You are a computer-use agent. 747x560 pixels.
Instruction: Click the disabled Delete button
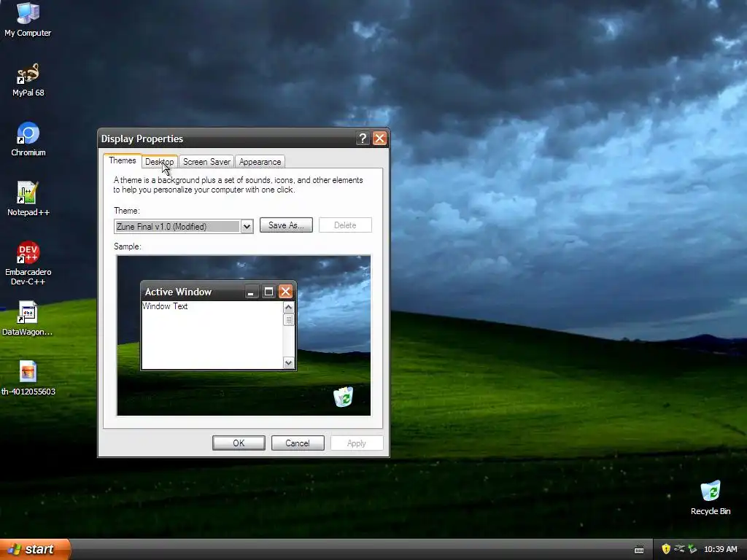(x=345, y=225)
